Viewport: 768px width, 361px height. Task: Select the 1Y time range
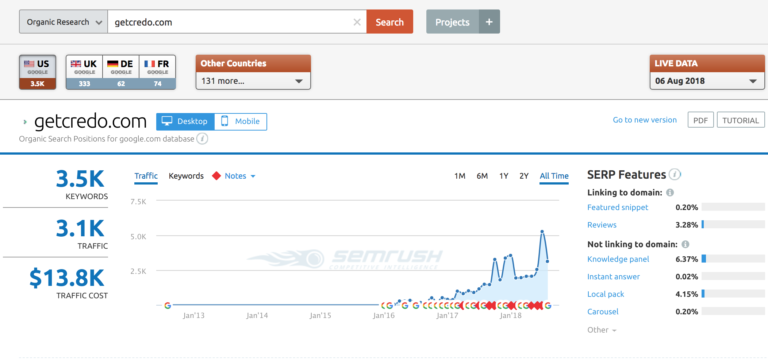504,176
